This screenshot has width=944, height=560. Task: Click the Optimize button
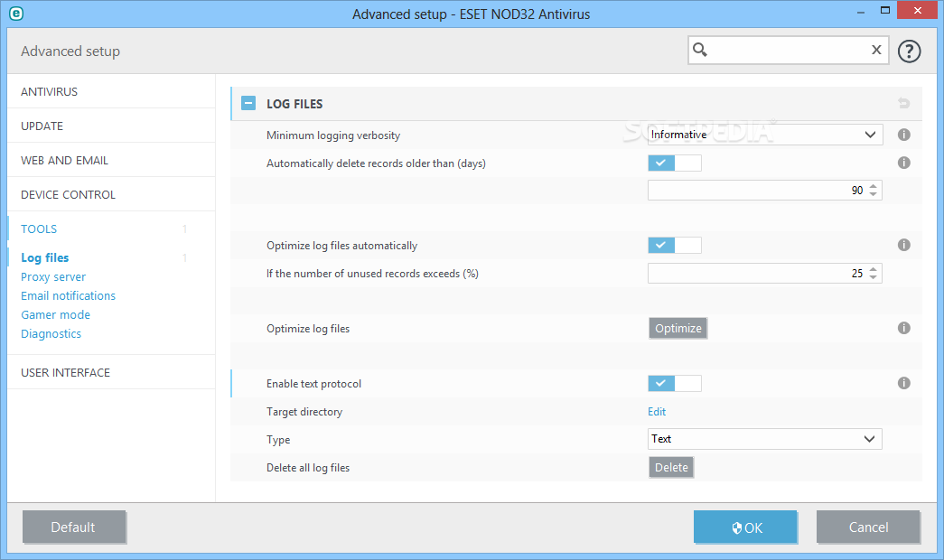678,328
